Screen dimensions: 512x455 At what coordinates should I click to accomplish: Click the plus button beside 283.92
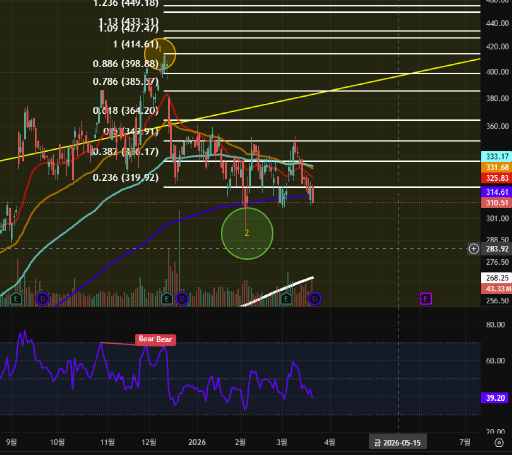pyautogui.click(x=474, y=249)
